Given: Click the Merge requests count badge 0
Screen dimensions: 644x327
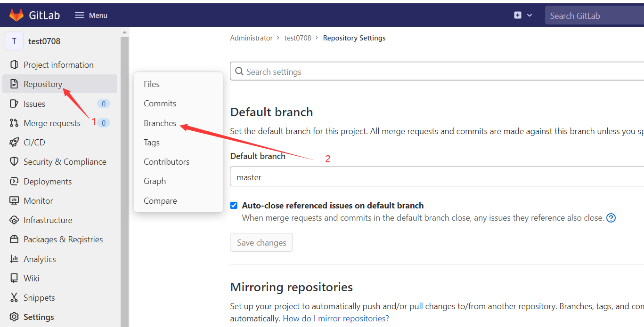Looking at the screenshot, I should (x=104, y=123).
